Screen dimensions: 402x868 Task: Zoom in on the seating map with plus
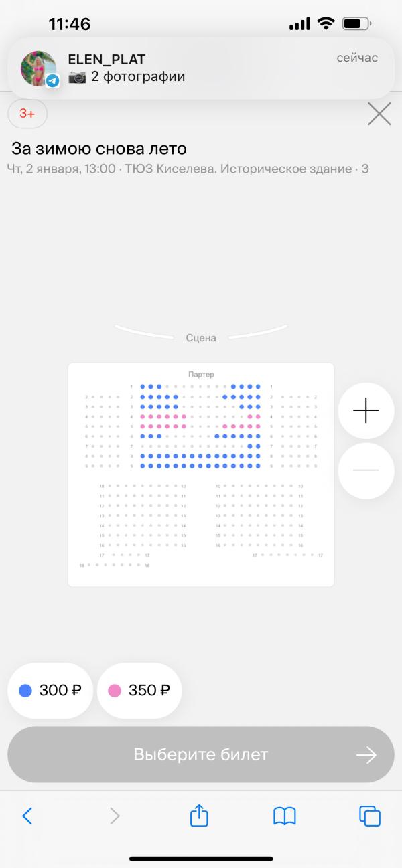tap(366, 410)
